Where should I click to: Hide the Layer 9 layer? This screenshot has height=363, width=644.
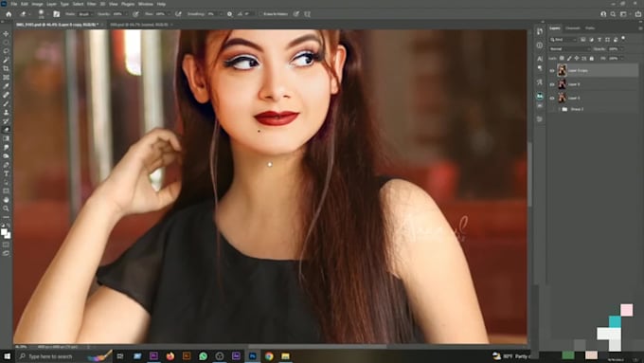click(552, 84)
